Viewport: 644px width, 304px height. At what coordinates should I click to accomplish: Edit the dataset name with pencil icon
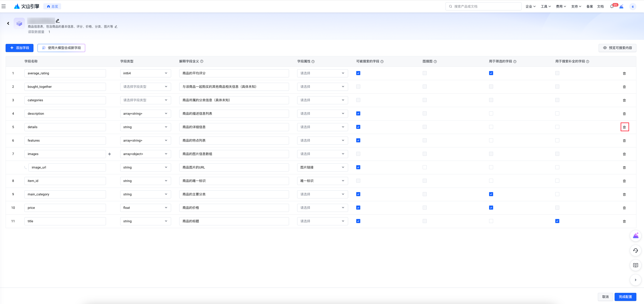tap(58, 21)
